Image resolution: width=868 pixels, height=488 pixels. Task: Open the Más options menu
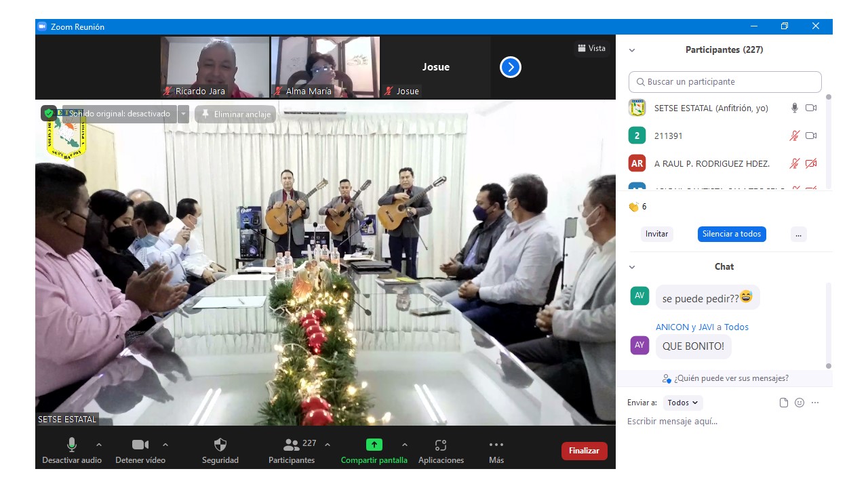pos(496,451)
